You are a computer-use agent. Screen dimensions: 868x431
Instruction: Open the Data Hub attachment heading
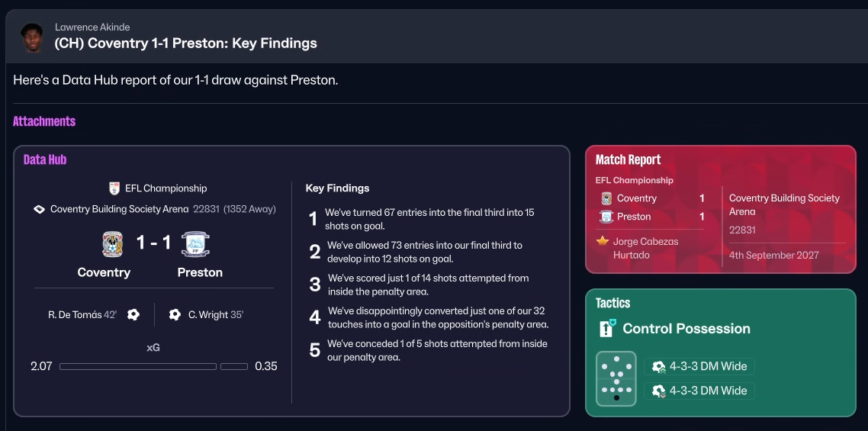pyautogui.click(x=45, y=160)
